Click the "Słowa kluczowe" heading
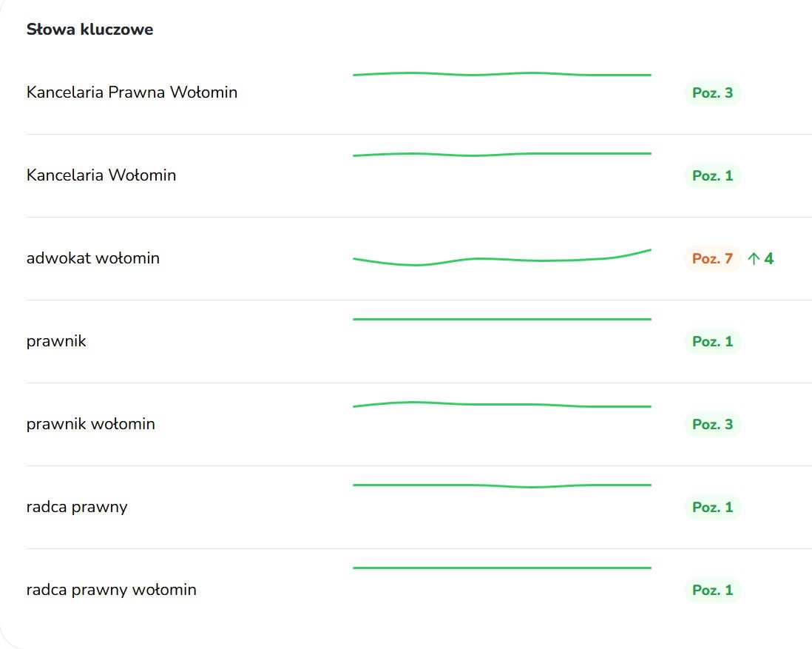This screenshot has height=649, width=812. pos(89,30)
